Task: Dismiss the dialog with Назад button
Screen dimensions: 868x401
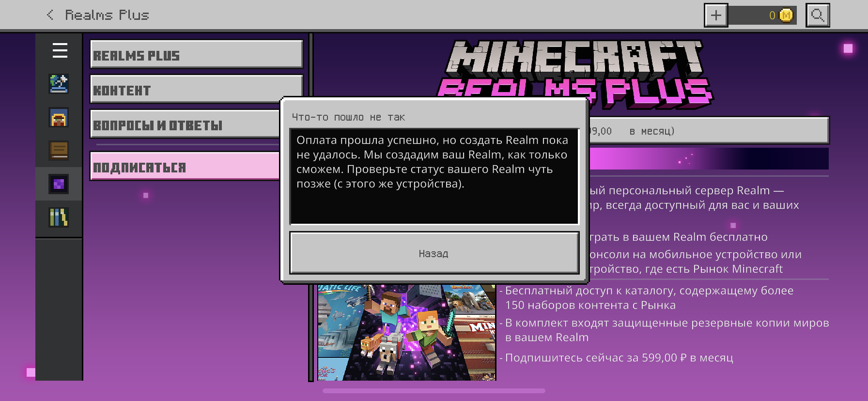Action: [x=434, y=253]
